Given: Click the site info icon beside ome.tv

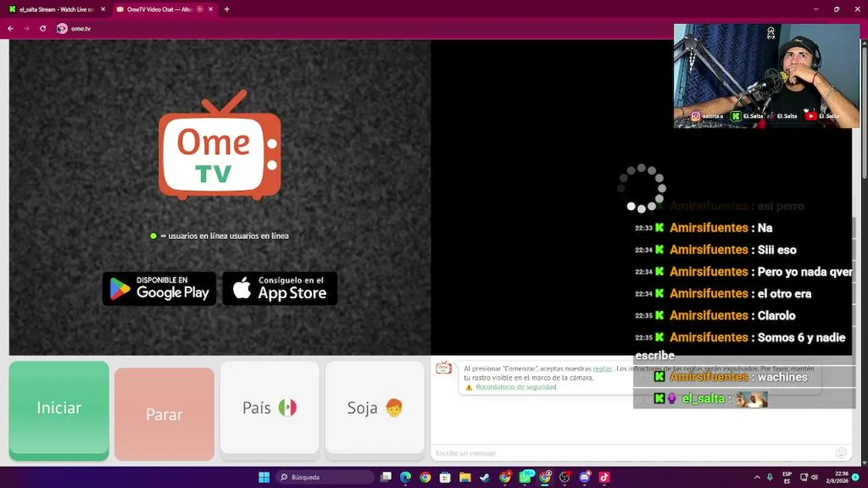Looking at the screenshot, I should (62, 28).
